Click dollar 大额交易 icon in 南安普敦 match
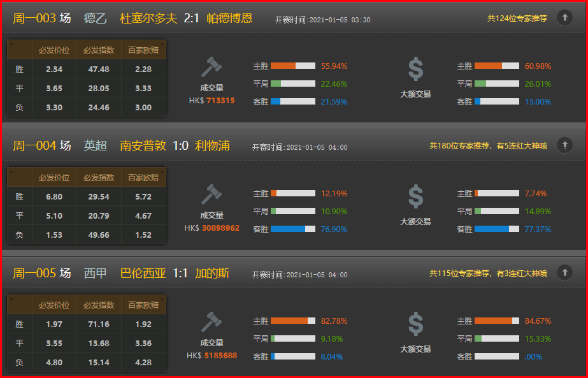588x378 pixels. coord(415,197)
